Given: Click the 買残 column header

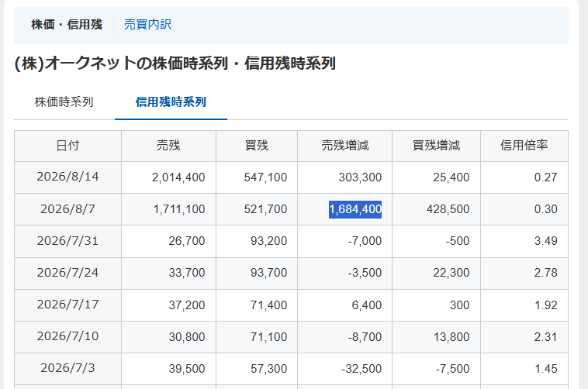Looking at the screenshot, I should (257, 146).
